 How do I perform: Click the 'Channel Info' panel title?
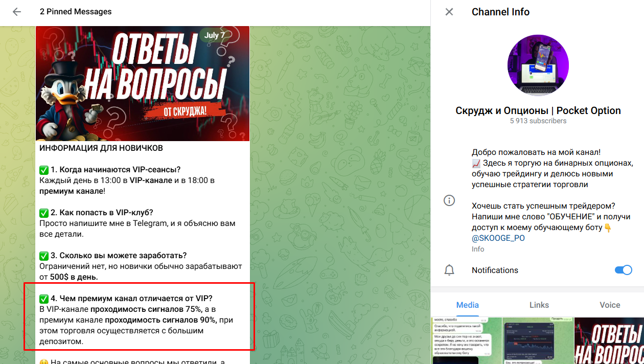point(500,12)
